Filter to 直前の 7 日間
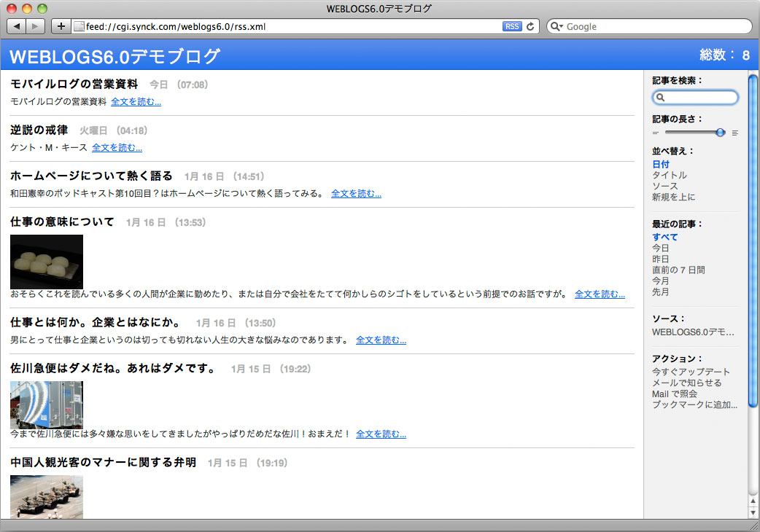The width and height of the screenshot is (760, 532). click(678, 270)
